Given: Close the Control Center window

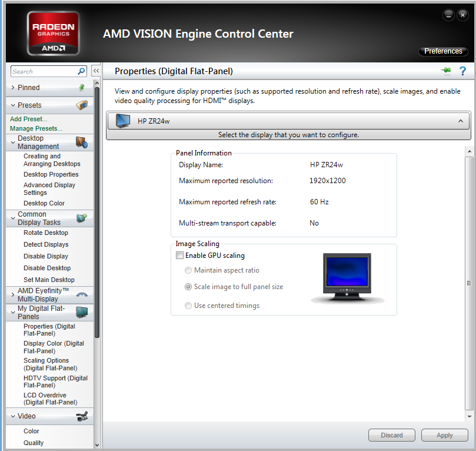Looking at the screenshot, I should (462, 15).
